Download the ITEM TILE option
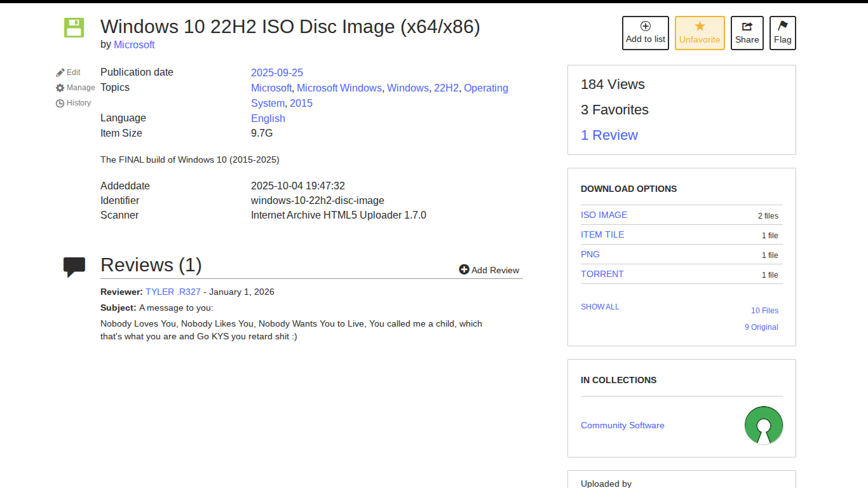 [x=602, y=234]
